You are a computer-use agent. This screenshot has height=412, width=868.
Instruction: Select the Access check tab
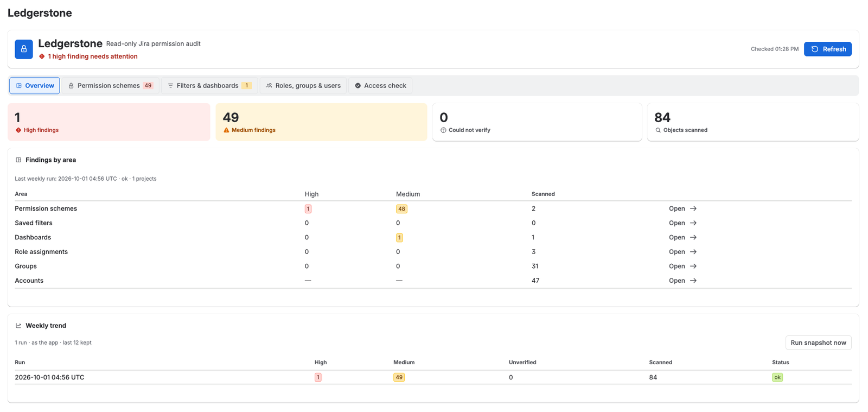tap(380, 86)
